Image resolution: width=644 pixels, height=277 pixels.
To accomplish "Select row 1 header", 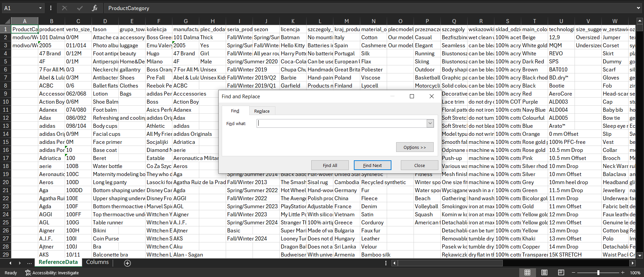I will click(6, 29).
